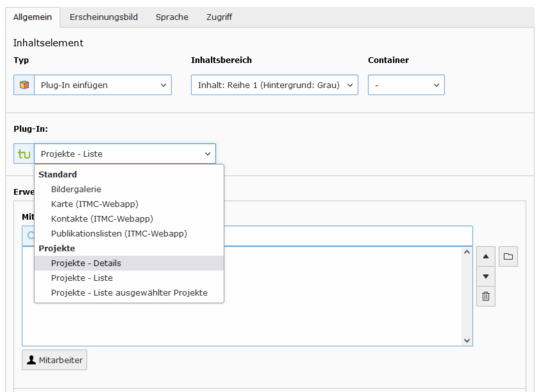Open the Inhaltsbereich dropdown

(275, 85)
